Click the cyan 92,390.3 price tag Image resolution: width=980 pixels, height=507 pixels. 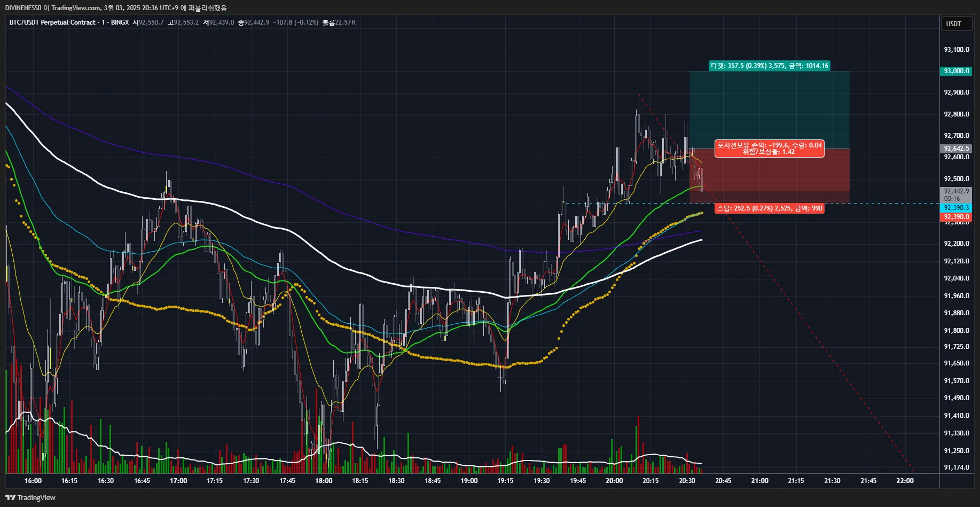956,208
